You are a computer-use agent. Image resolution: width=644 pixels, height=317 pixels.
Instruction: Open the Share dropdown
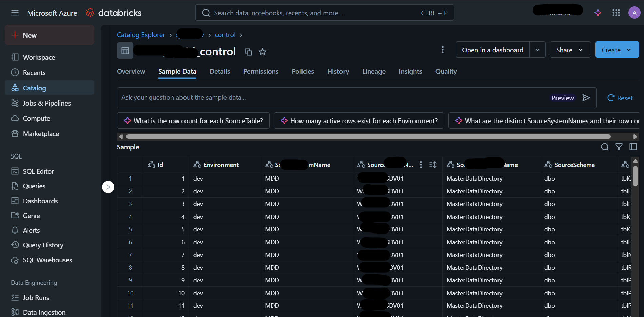[570, 50]
